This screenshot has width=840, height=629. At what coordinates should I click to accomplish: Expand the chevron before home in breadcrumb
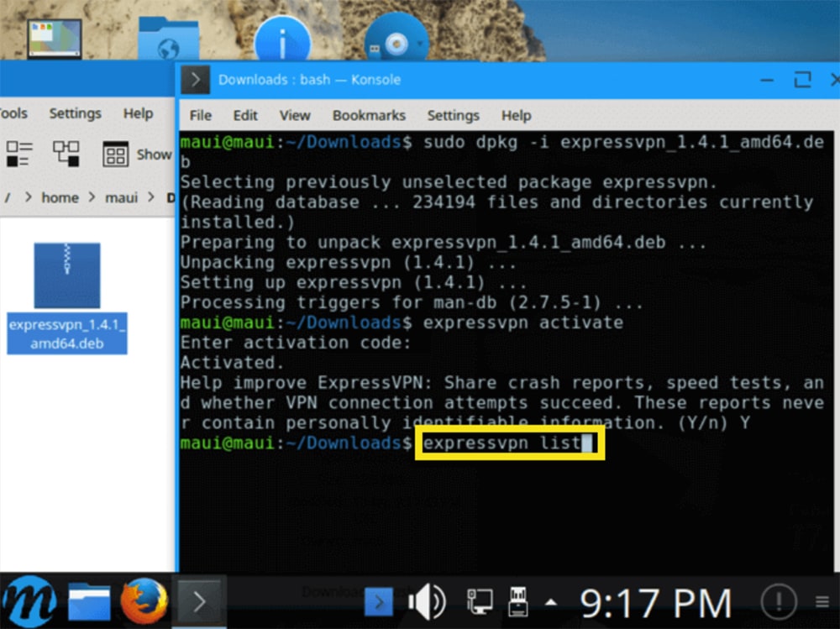pos(28,197)
